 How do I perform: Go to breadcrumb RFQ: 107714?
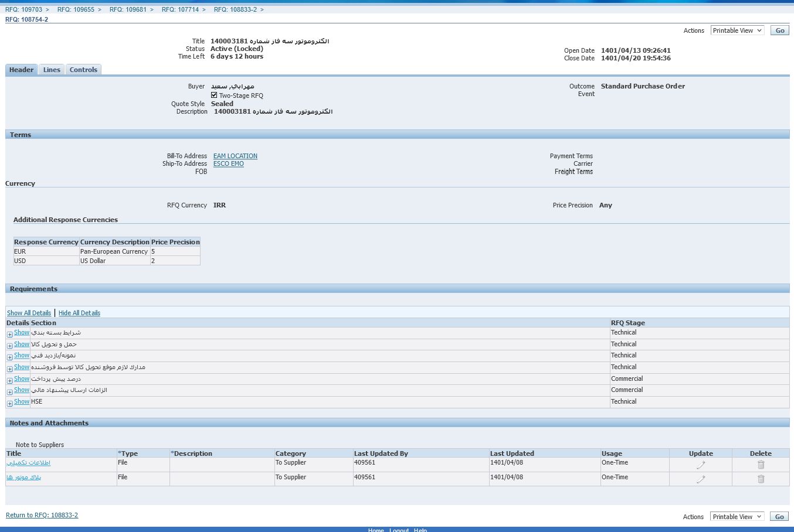coord(180,9)
